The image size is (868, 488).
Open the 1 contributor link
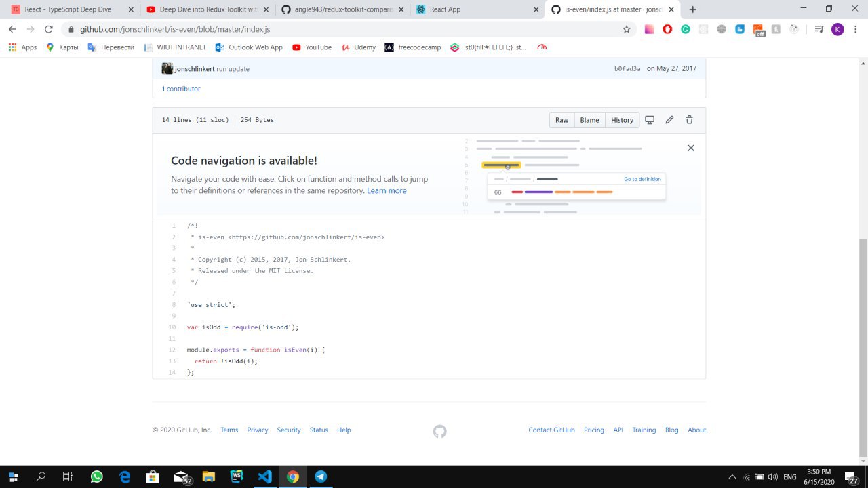click(180, 89)
